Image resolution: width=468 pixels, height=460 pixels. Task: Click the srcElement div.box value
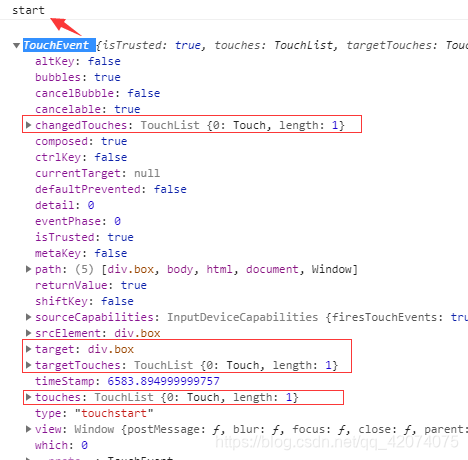pos(137,333)
